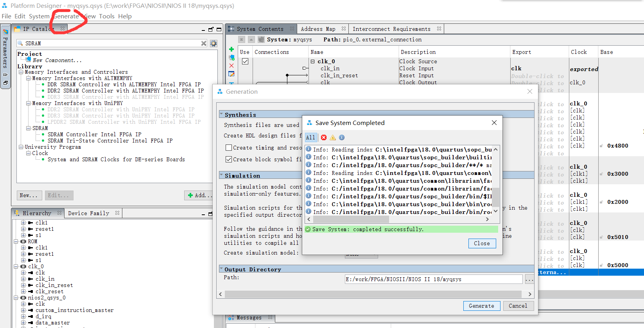Click the red X remove icon in System Contents

tap(231, 66)
